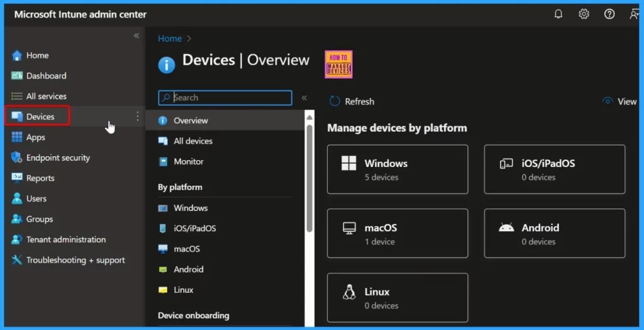This screenshot has height=330, width=644.
Task: Click the Tenant administration label
Action: [x=66, y=239]
